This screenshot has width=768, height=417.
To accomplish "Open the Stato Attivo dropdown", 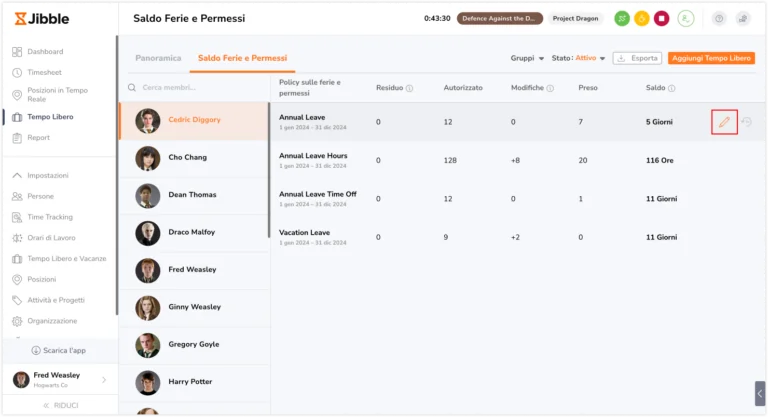I will tap(578, 58).
